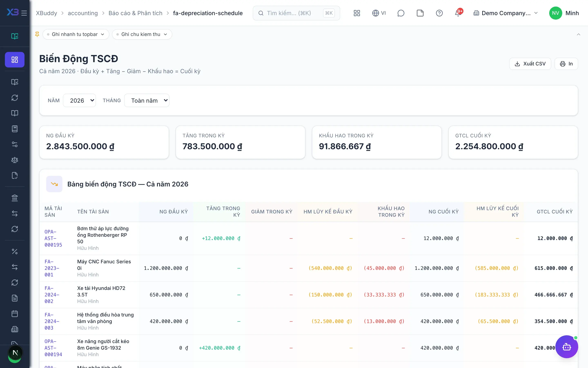
Task: Open notifications bell with 9+ badge
Action: pyautogui.click(x=458, y=13)
